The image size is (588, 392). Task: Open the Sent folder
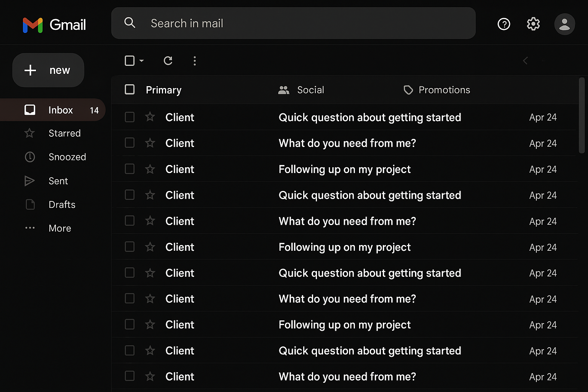(x=58, y=181)
